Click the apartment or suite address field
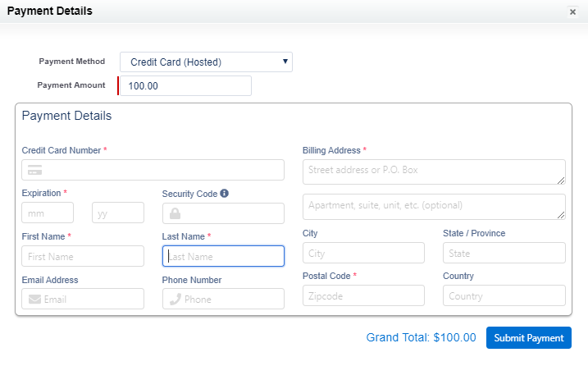This screenshot has width=588, height=366. (x=434, y=206)
